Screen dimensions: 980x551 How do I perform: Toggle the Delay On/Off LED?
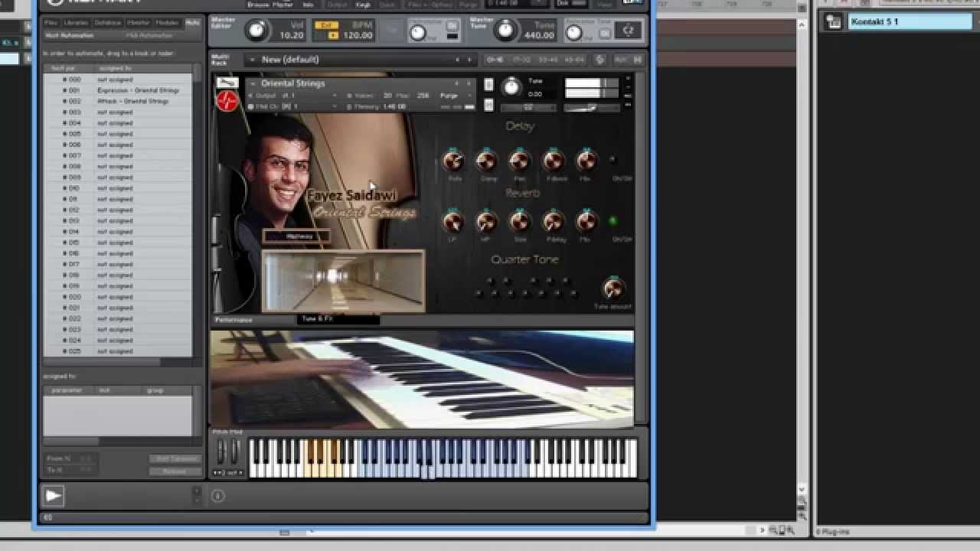pos(612,160)
